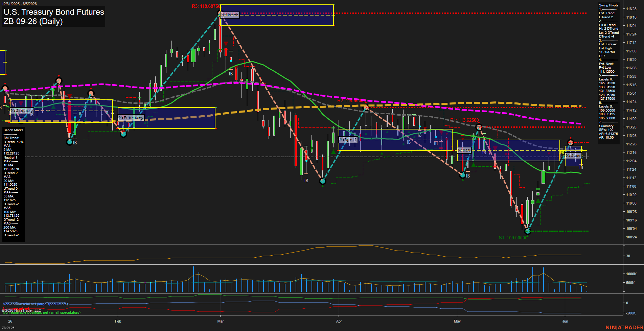
Task: Click Nonreportable positions net (small speculators) legend
Action: pyautogui.click(x=42, y=312)
